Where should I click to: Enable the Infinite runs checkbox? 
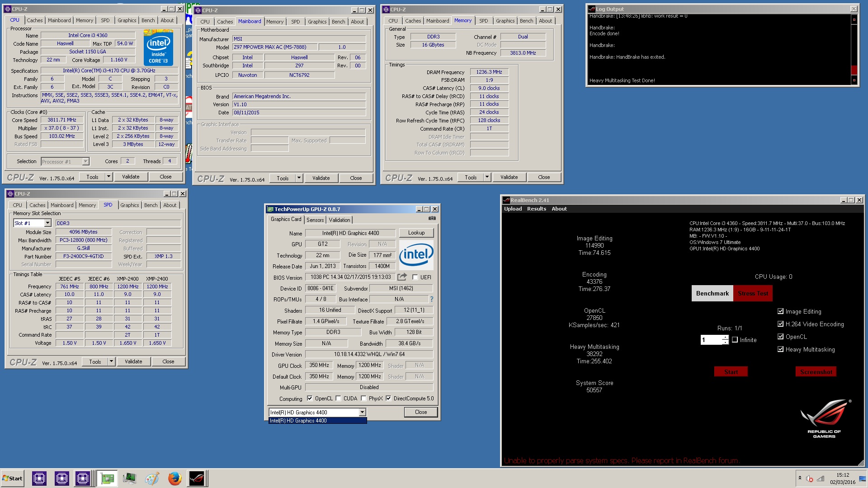pos(735,339)
